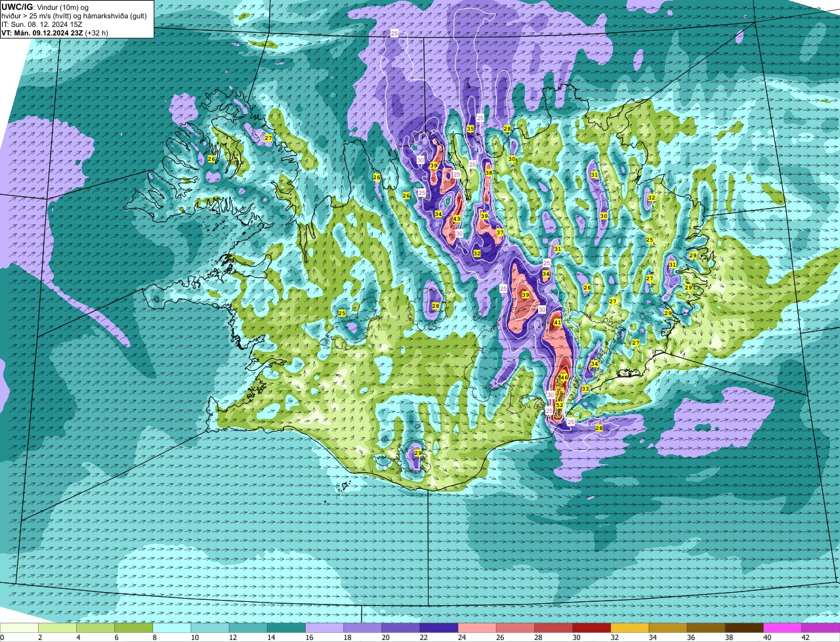Click the 'VT: Mán. 09.12.2024 23Z (+32 h)' line
The height and width of the screenshot is (642, 840).
coord(55,33)
